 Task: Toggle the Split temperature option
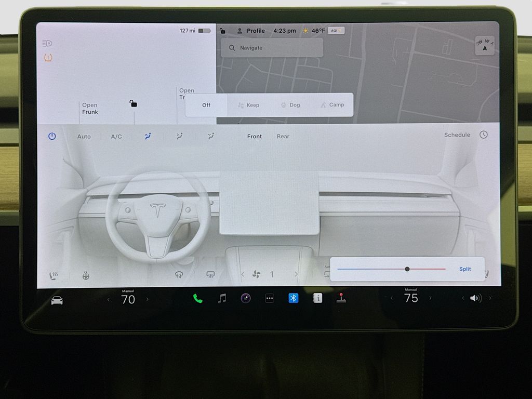pos(465,269)
